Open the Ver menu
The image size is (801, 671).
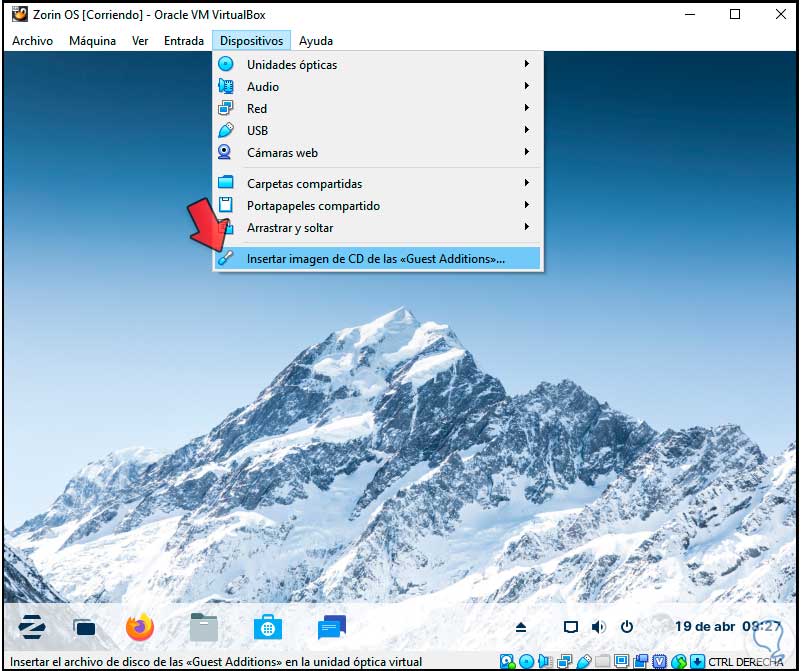click(x=140, y=41)
